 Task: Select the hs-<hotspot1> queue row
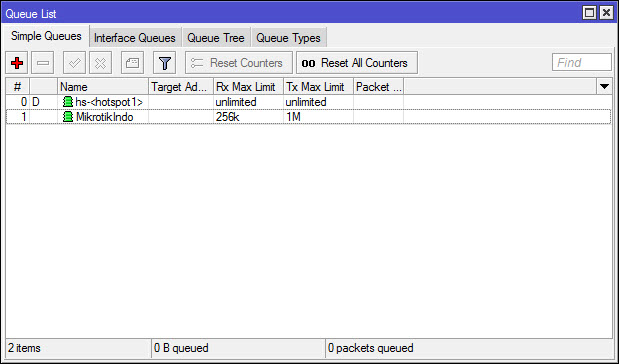309,102
